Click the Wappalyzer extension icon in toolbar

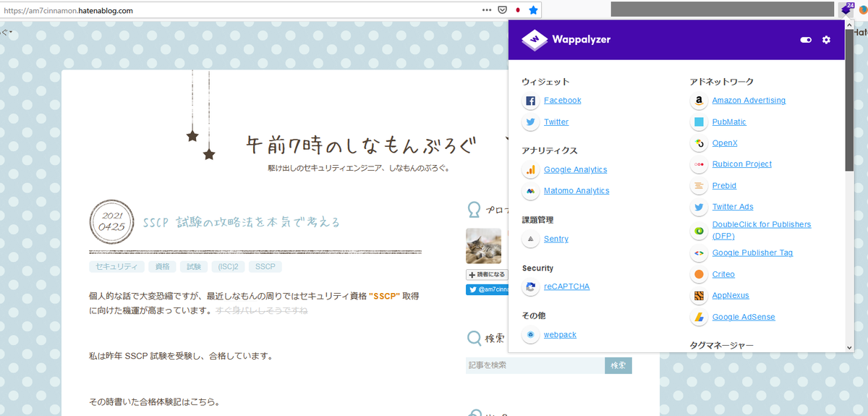pos(846,9)
